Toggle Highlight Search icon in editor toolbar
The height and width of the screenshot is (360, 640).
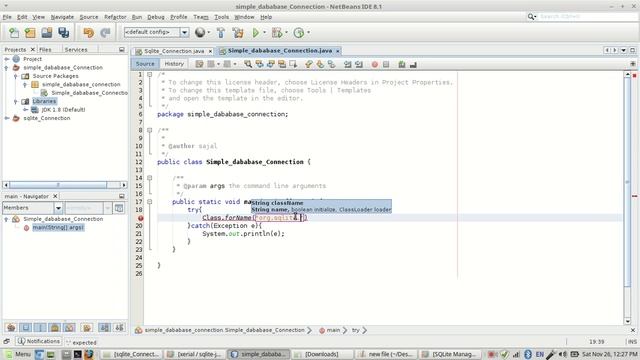282,64
